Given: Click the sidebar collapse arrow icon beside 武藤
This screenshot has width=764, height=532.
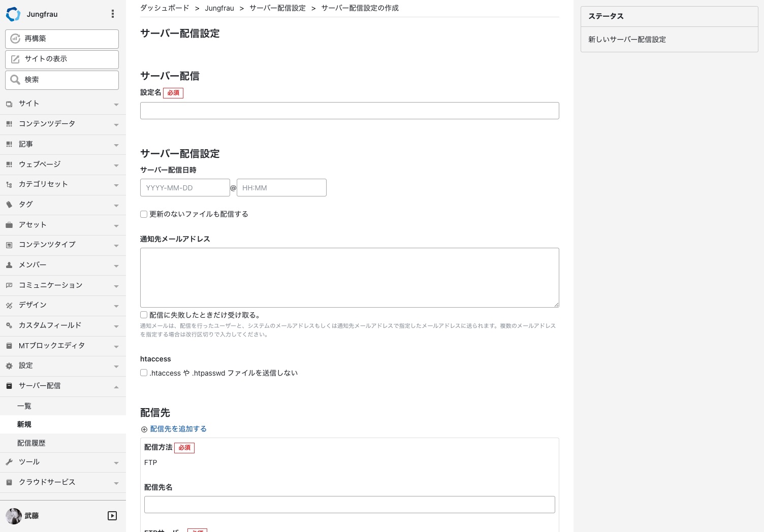Looking at the screenshot, I should pos(112,516).
